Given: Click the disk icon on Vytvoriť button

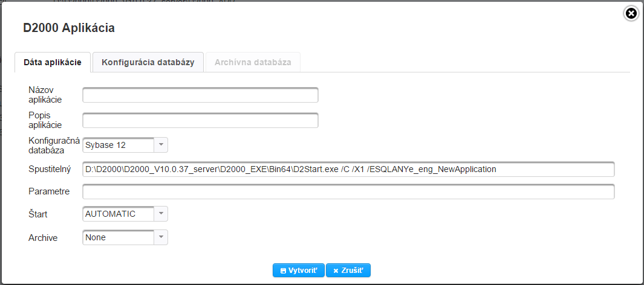Looking at the screenshot, I should (x=283, y=271).
